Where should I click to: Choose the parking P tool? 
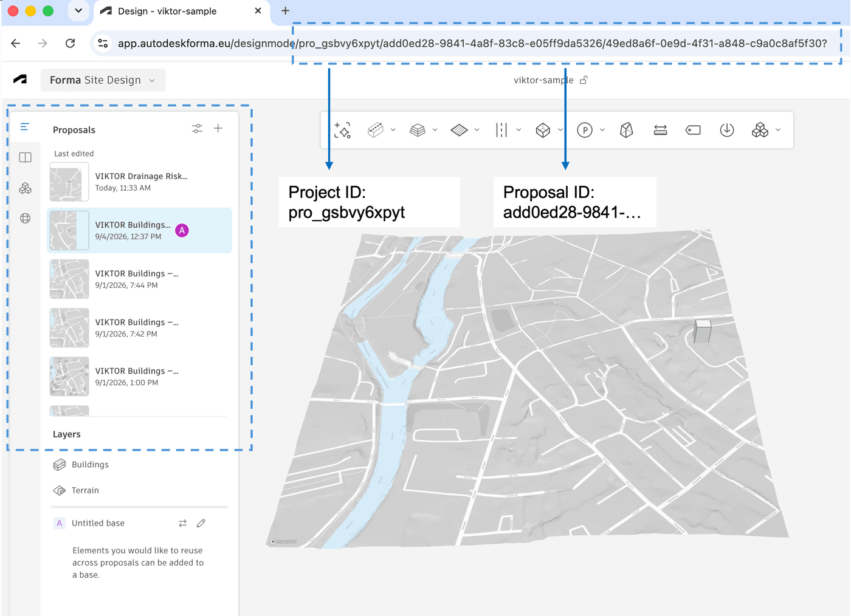point(585,130)
